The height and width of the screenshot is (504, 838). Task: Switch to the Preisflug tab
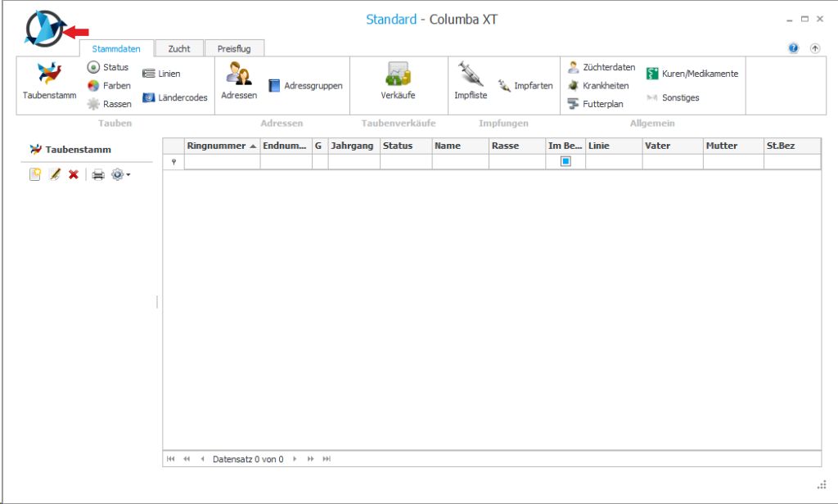[x=234, y=49]
